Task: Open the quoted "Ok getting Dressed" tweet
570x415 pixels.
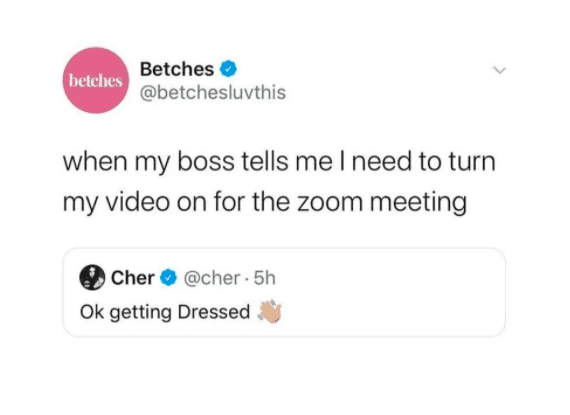Action: tap(284, 293)
